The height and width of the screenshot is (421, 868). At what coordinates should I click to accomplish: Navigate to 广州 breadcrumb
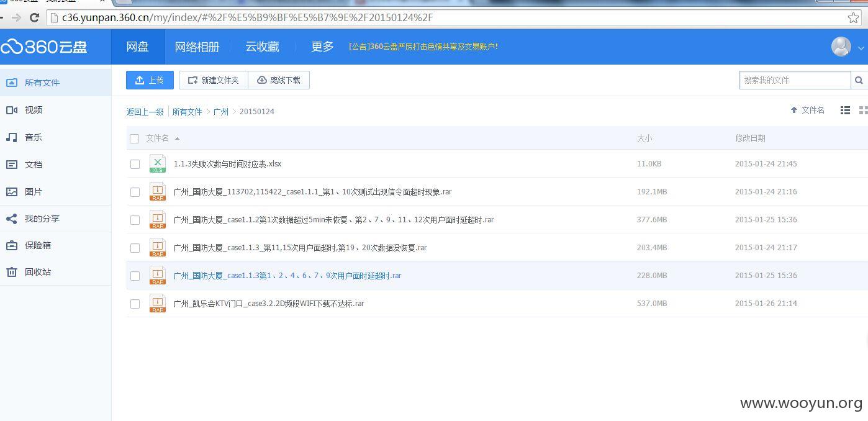pyautogui.click(x=221, y=112)
